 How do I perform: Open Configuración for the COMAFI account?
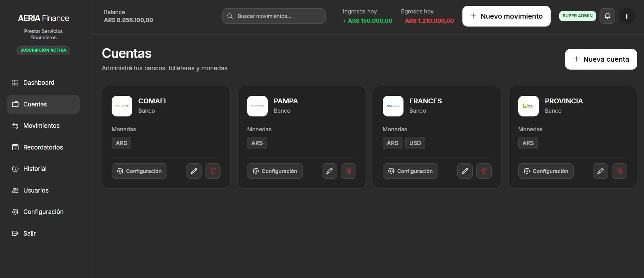[x=139, y=171]
